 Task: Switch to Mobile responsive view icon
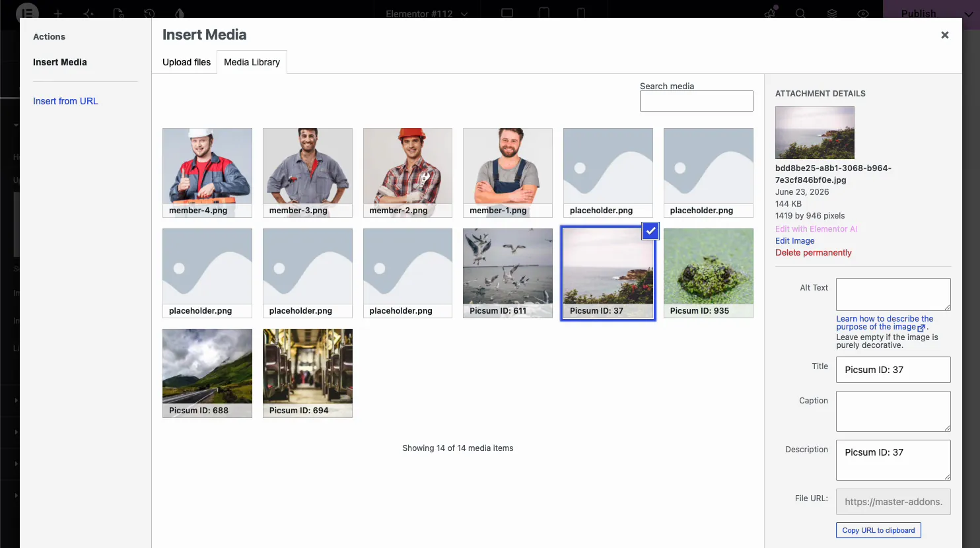pos(581,13)
